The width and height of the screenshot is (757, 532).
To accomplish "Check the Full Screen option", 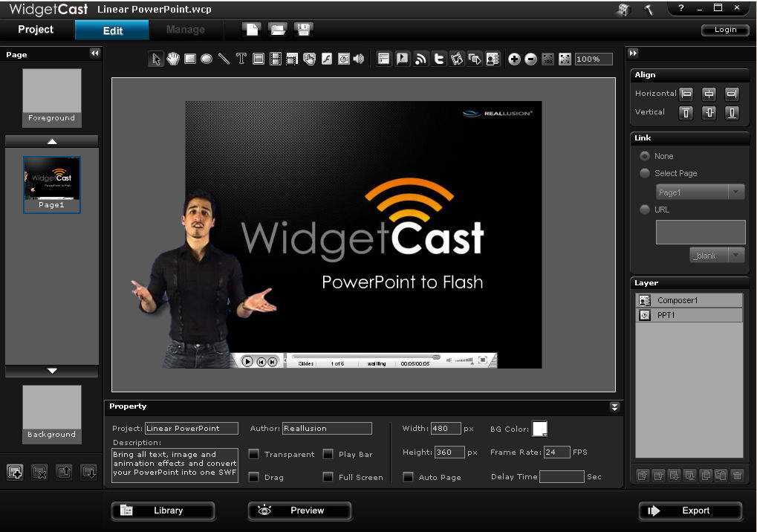I will click(x=328, y=477).
